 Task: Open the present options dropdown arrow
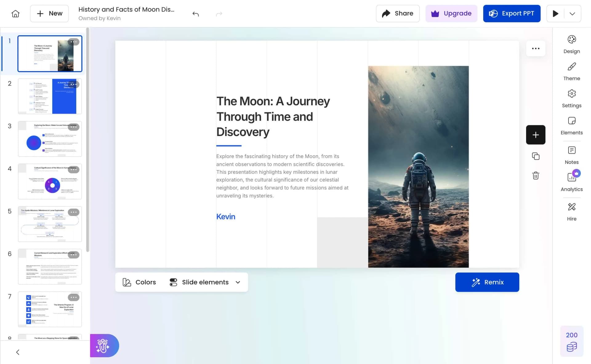pyautogui.click(x=572, y=14)
